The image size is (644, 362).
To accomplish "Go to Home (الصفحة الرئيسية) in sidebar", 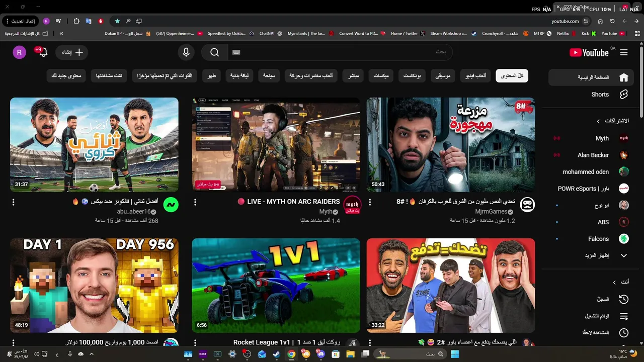I will [x=591, y=77].
